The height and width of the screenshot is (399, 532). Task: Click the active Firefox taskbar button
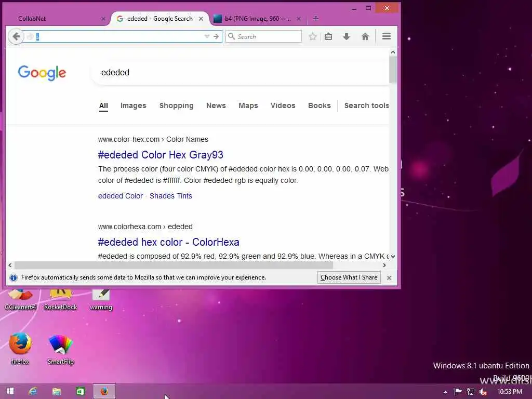point(104,391)
